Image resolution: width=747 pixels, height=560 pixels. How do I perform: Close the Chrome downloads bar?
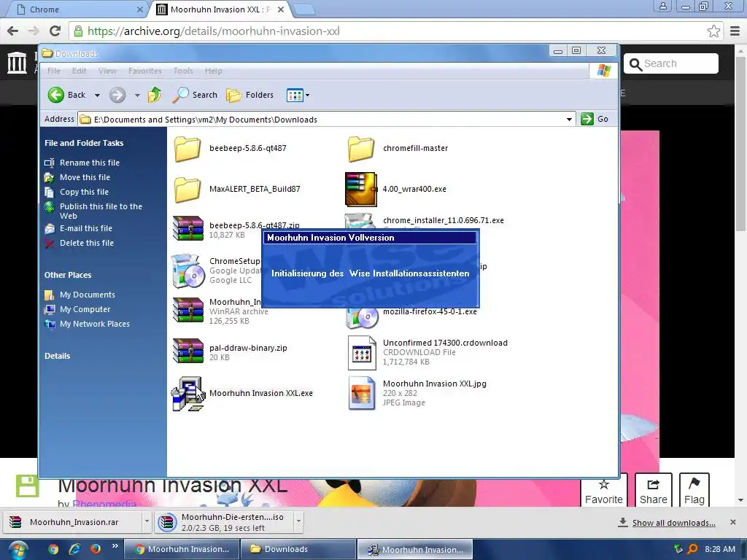732,522
